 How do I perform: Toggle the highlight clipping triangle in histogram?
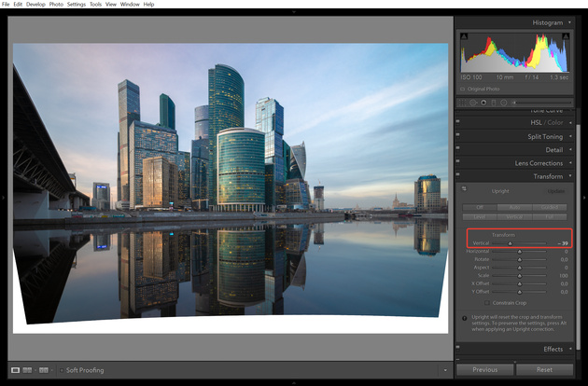coord(566,36)
